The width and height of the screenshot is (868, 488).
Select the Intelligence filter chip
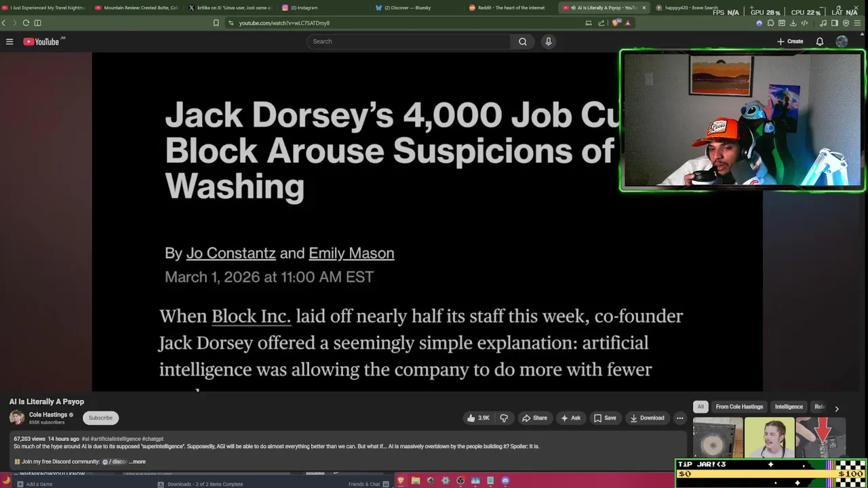click(x=789, y=407)
